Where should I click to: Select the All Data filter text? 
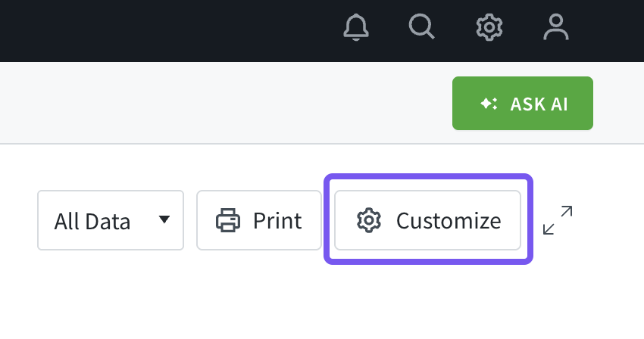click(x=92, y=222)
